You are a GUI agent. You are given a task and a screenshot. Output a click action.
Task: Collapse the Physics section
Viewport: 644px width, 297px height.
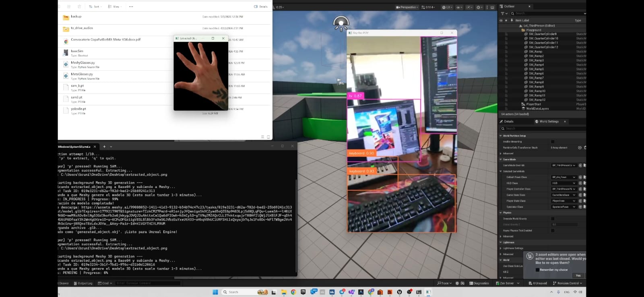[x=501, y=212]
